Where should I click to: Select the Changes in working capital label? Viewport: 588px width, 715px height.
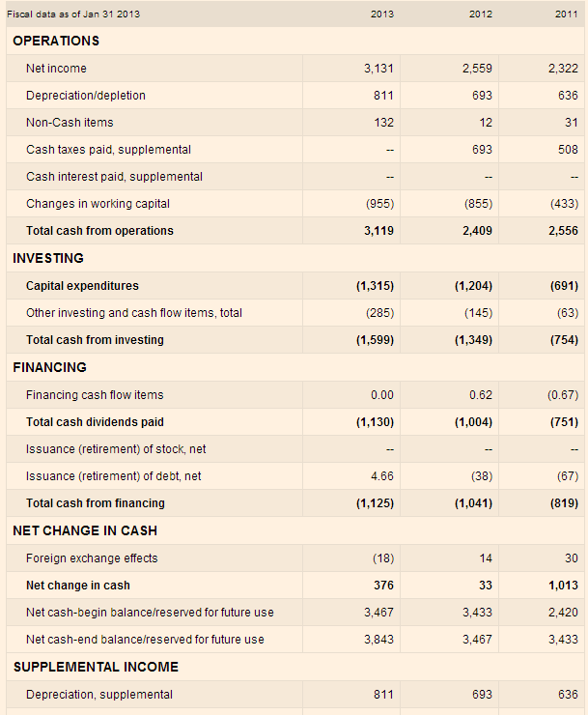click(98, 204)
